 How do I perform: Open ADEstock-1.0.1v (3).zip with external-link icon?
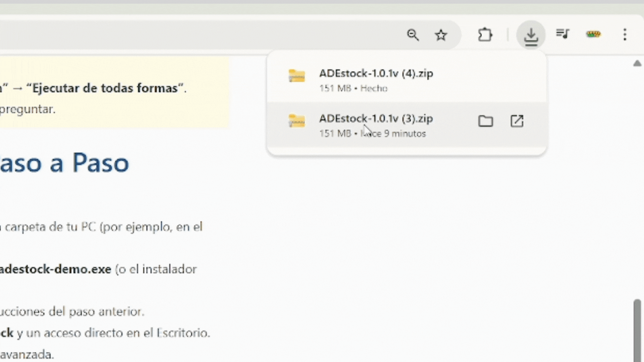517,121
